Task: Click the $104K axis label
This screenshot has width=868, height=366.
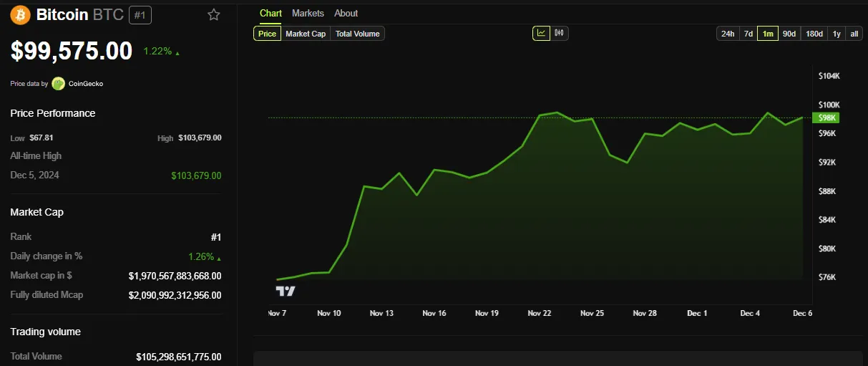Action: pyautogui.click(x=829, y=76)
